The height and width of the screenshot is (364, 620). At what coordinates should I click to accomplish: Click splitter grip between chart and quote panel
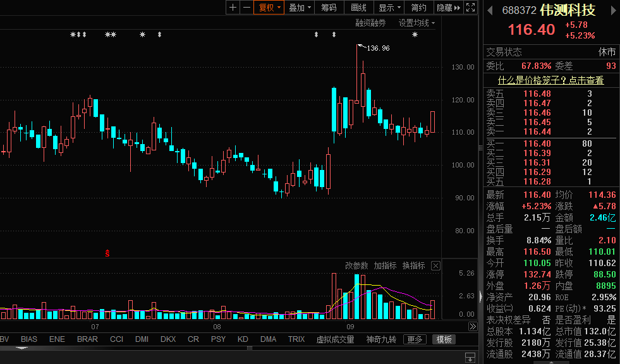pyautogui.click(x=480, y=148)
